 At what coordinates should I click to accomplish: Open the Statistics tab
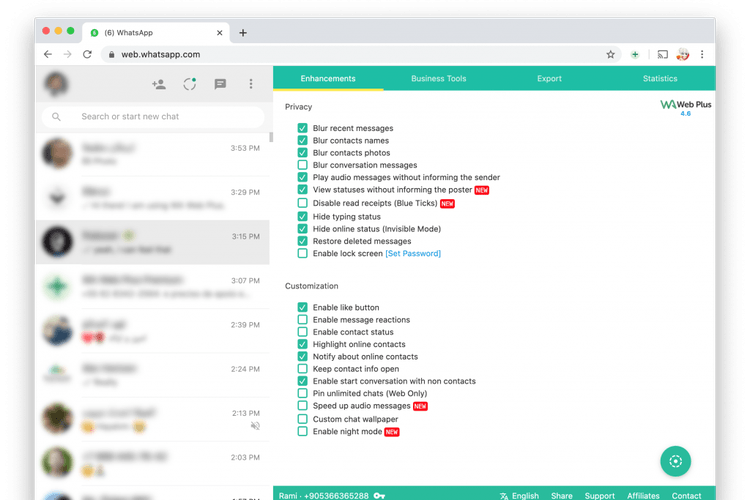click(660, 78)
